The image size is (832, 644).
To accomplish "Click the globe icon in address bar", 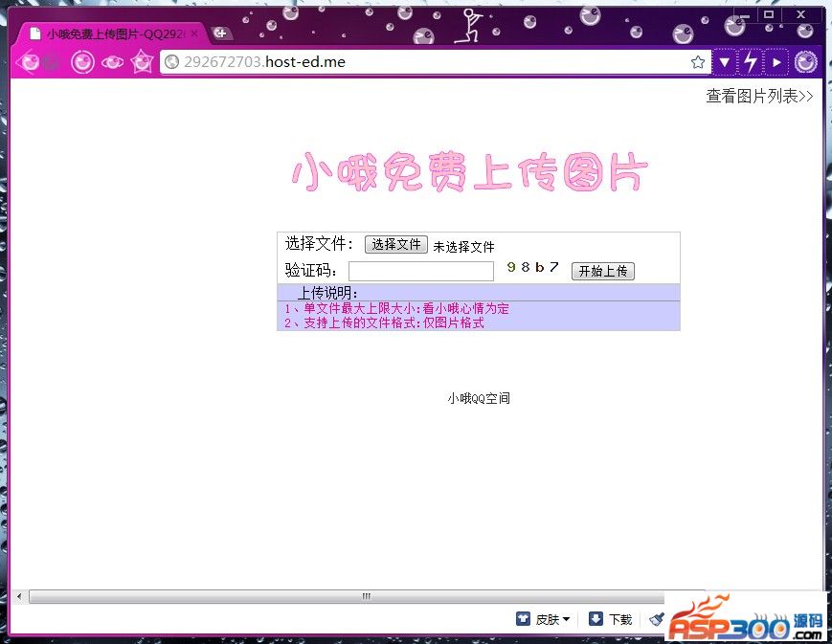I will 172,62.
